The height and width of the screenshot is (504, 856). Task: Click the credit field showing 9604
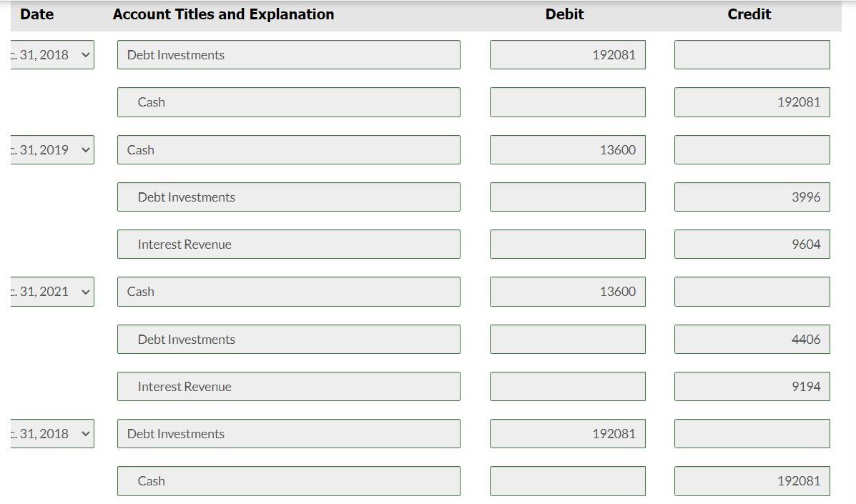tap(752, 244)
